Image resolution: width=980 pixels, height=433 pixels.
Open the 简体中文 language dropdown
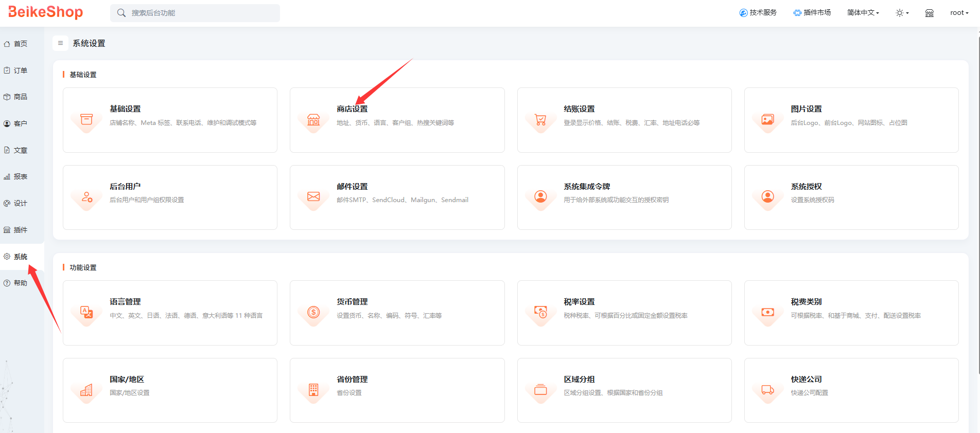coord(863,13)
